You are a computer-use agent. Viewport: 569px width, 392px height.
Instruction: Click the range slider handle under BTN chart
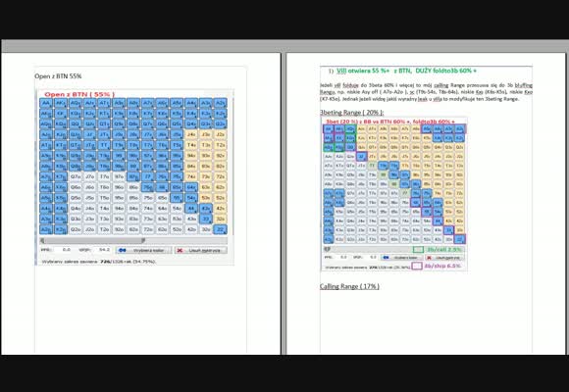point(143,240)
